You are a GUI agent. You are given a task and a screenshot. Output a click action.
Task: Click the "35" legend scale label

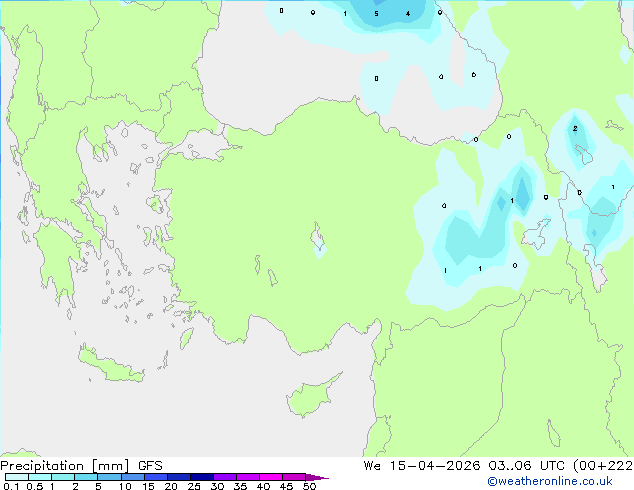[x=240, y=486]
